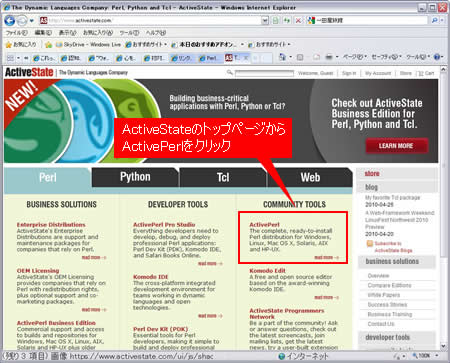
Task: Open the Store link in the page header
Action: (x=406, y=73)
